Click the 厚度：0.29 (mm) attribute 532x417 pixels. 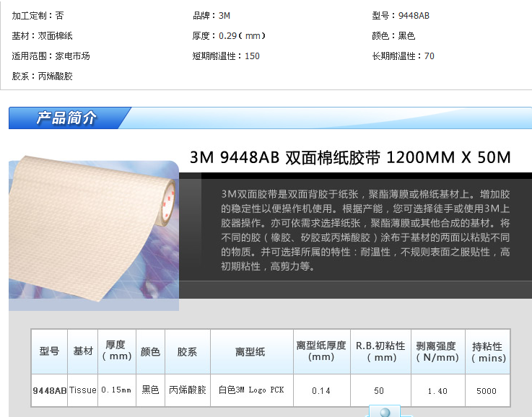click(x=229, y=36)
